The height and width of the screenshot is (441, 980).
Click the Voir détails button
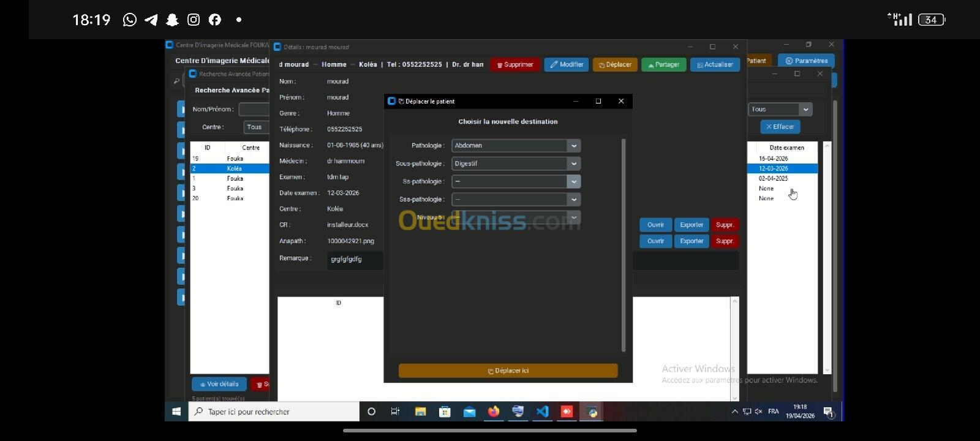pyautogui.click(x=219, y=384)
